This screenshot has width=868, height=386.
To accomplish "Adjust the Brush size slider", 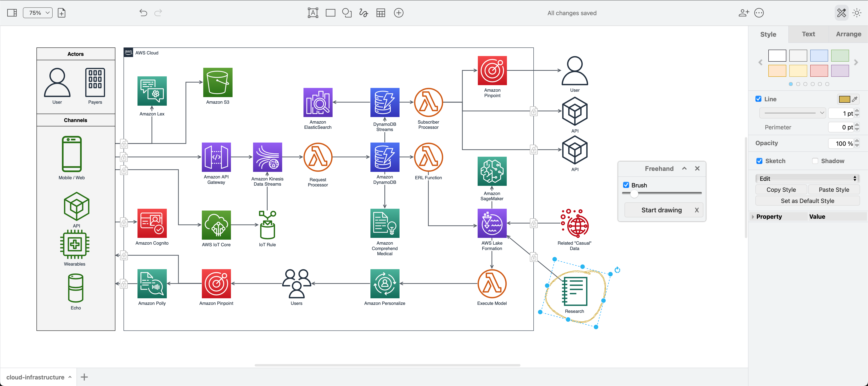I will (x=635, y=194).
